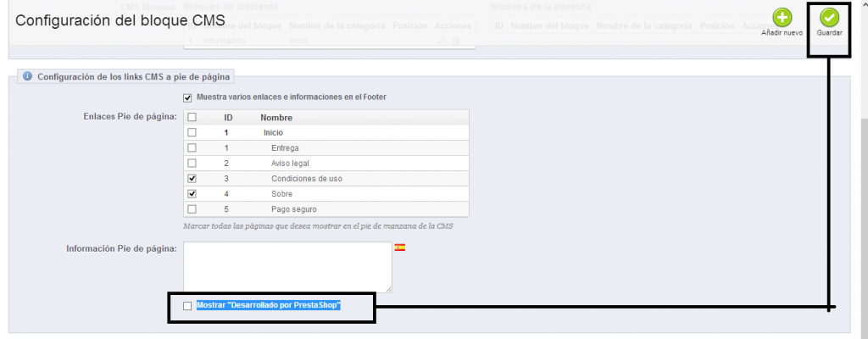868x339 pixels.
Task: Click the blue info icon beside section title
Action: click(x=27, y=76)
